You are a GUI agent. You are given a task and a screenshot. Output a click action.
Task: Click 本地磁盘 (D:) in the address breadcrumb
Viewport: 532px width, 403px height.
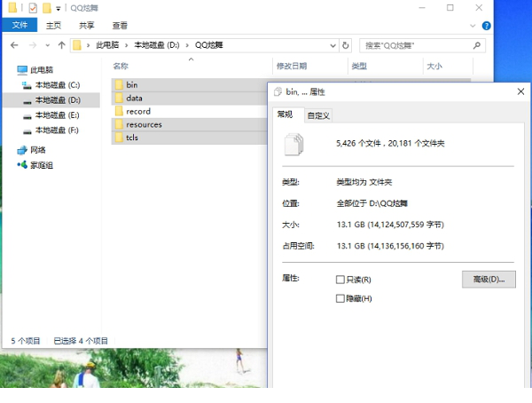pos(157,45)
